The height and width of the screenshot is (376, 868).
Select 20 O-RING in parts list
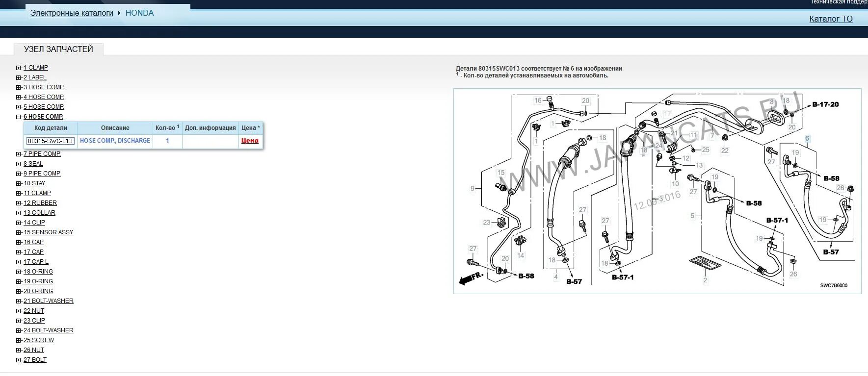[38, 291]
